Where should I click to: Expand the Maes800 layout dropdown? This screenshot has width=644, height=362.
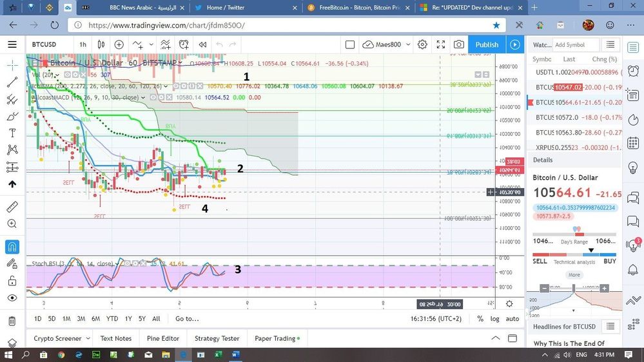click(408, 44)
